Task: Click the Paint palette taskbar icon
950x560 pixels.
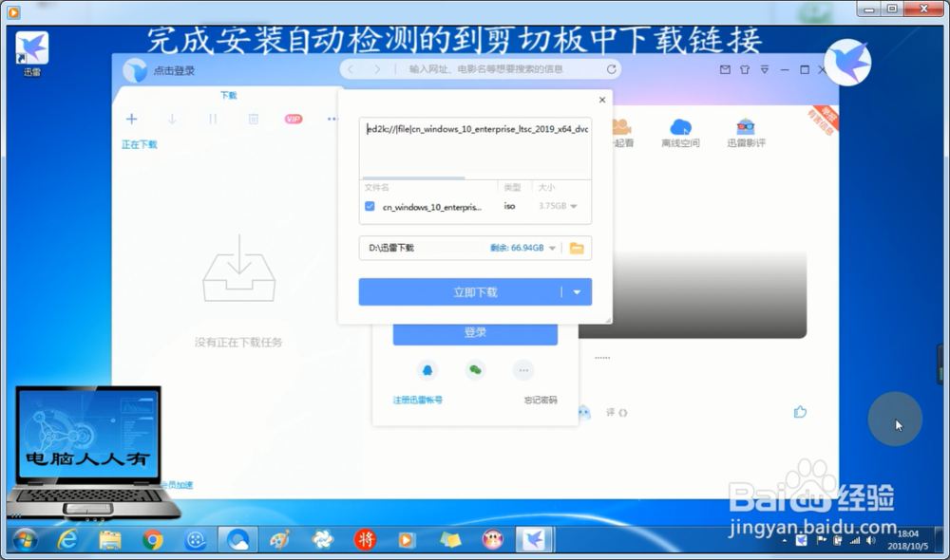Action: pyautogui.click(x=279, y=539)
